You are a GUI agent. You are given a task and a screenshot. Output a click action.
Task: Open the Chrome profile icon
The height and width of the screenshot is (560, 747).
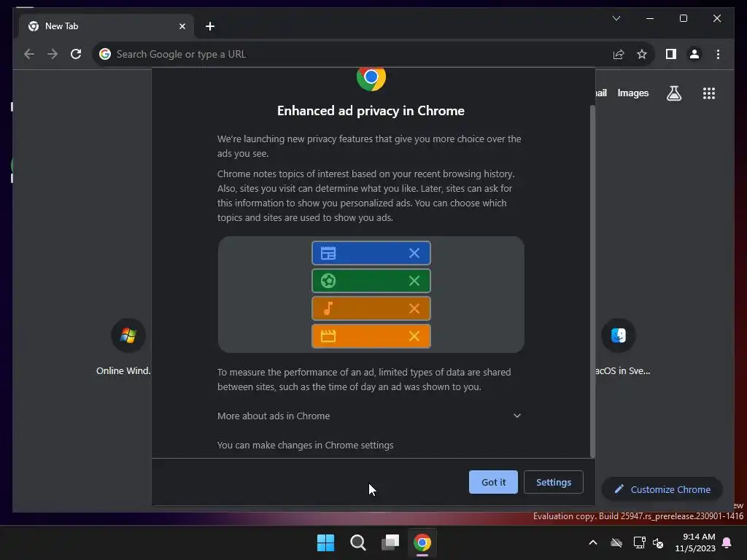click(x=694, y=54)
